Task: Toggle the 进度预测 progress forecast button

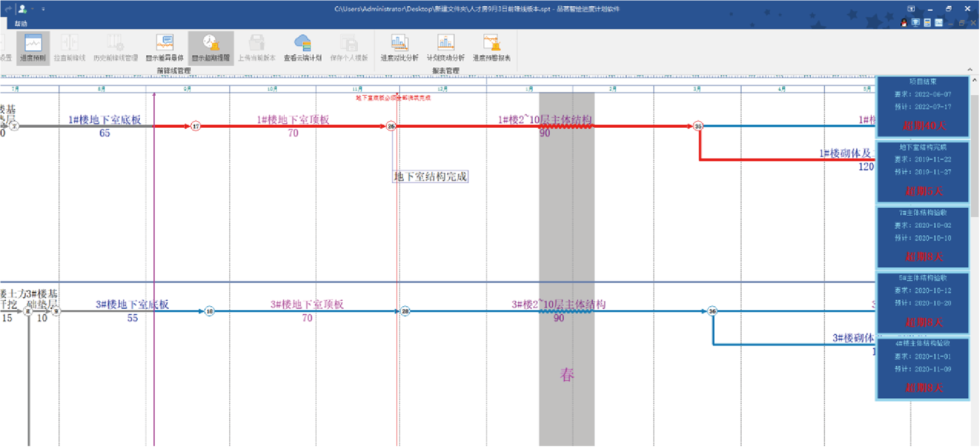Action: pos(33,48)
